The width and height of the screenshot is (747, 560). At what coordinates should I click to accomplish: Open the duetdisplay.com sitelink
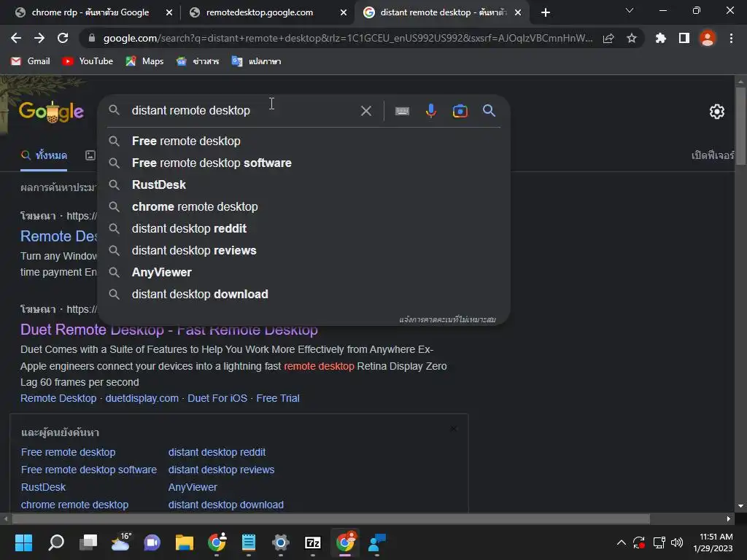pos(142,398)
